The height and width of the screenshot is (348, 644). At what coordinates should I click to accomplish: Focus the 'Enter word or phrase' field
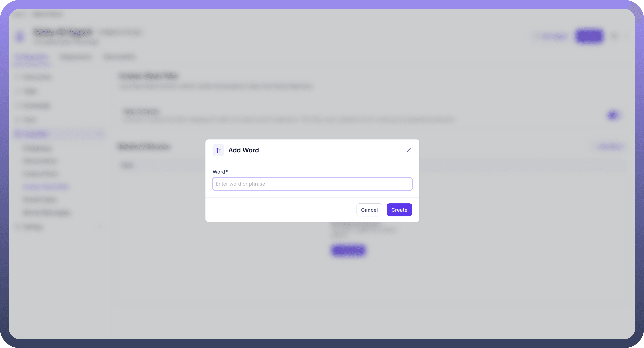312,184
